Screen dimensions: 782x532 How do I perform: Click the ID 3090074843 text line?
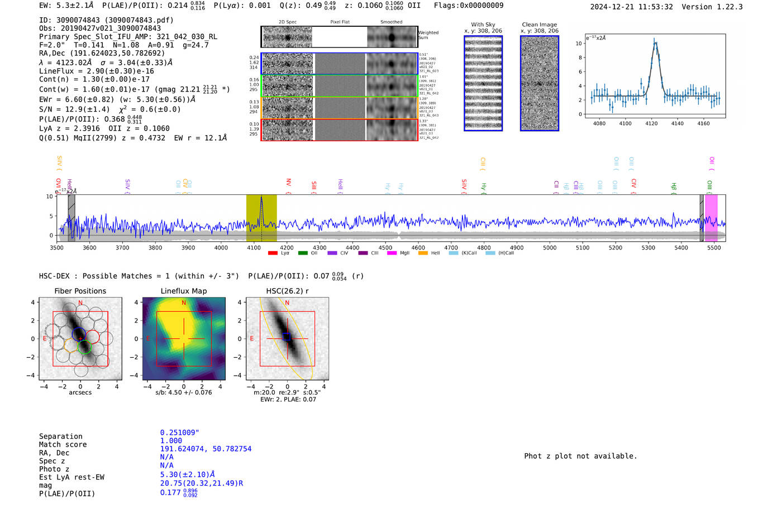click(x=106, y=20)
